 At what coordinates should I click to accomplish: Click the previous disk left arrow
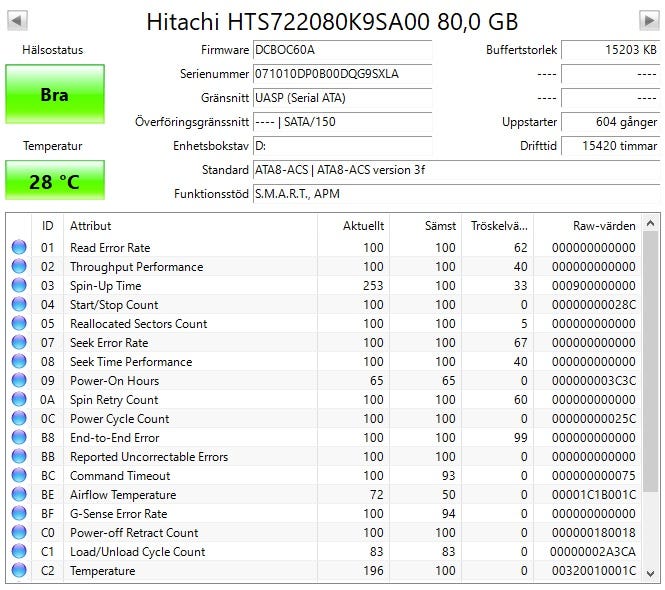18,21
